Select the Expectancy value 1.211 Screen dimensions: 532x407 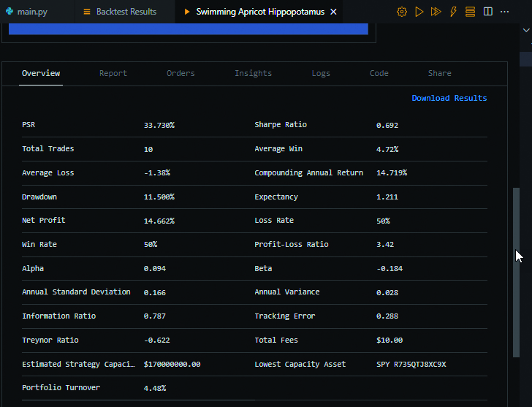point(387,197)
